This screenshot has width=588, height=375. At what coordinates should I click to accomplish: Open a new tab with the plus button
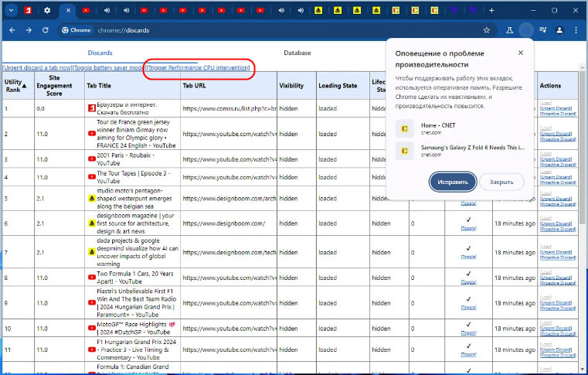491,11
